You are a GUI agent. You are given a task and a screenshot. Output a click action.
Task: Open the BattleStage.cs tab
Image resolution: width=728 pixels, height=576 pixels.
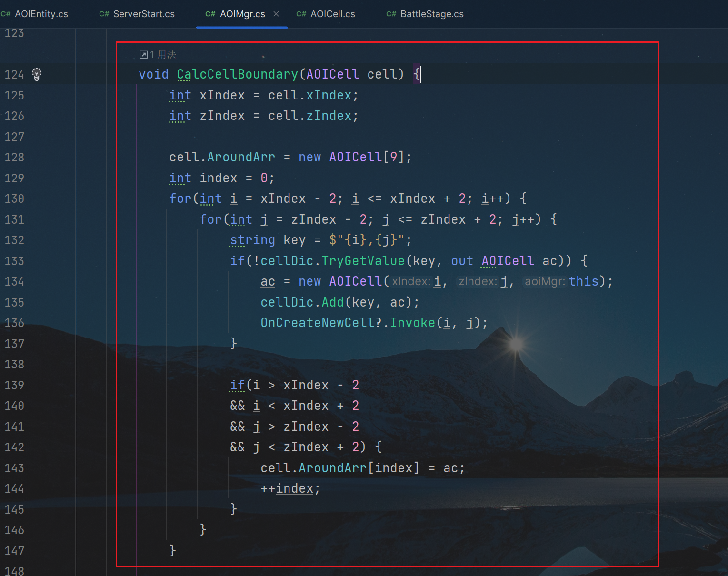tap(431, 14)
